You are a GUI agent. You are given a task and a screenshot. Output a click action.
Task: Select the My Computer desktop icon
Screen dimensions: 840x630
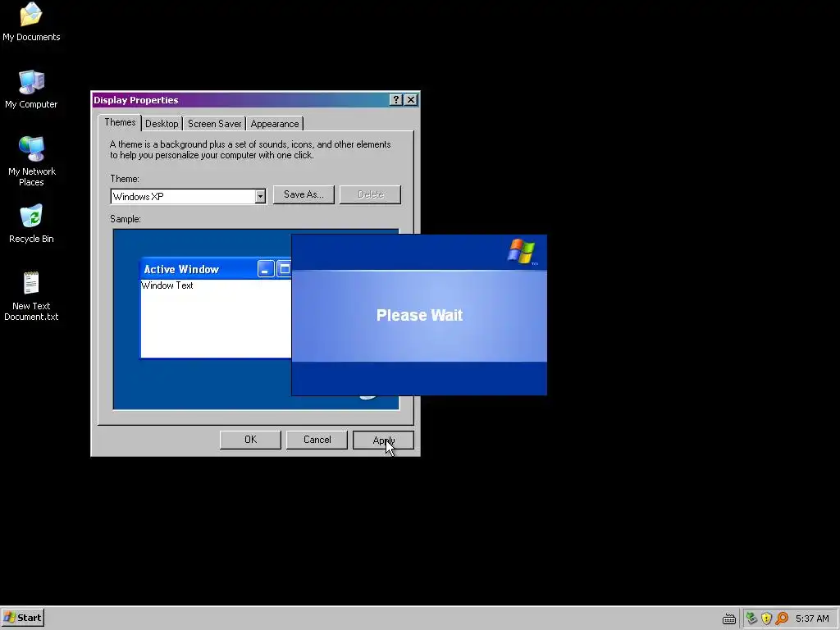(x=31, y=89)
